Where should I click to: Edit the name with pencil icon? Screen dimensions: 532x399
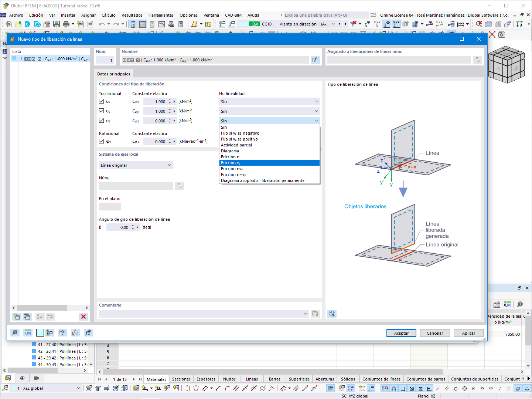pos(315,60)
